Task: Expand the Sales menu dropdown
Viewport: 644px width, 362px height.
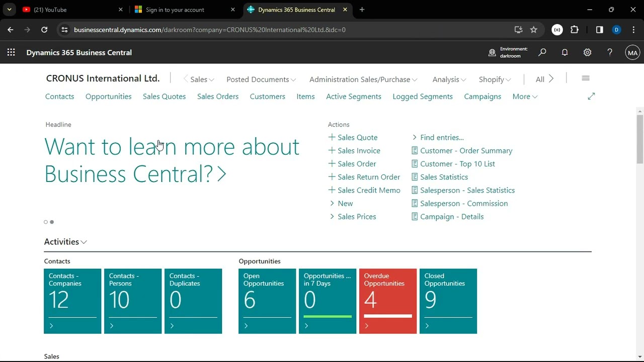Action: point(202,79)
